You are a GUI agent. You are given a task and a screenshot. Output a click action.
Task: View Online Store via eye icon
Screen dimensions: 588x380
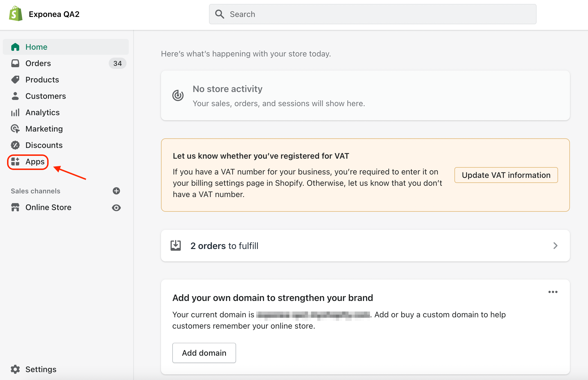116,208
